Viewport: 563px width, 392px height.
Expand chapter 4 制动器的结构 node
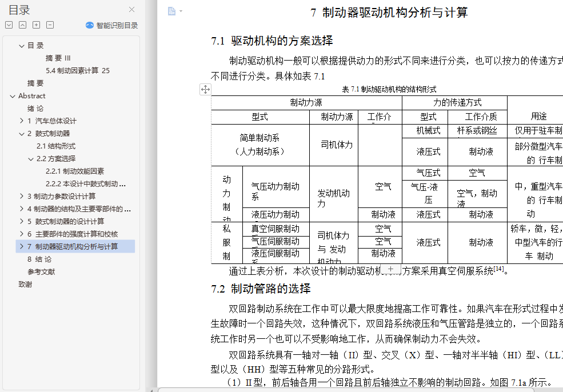click(22, 209)
